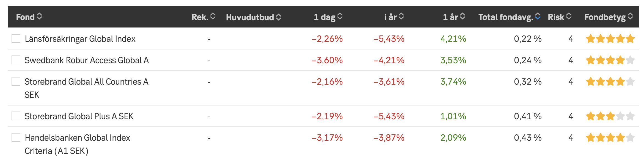Click sort arrows next to Rek.
Image resolution: width=644 pixels, height=161 pixels.
coord(213,16)
